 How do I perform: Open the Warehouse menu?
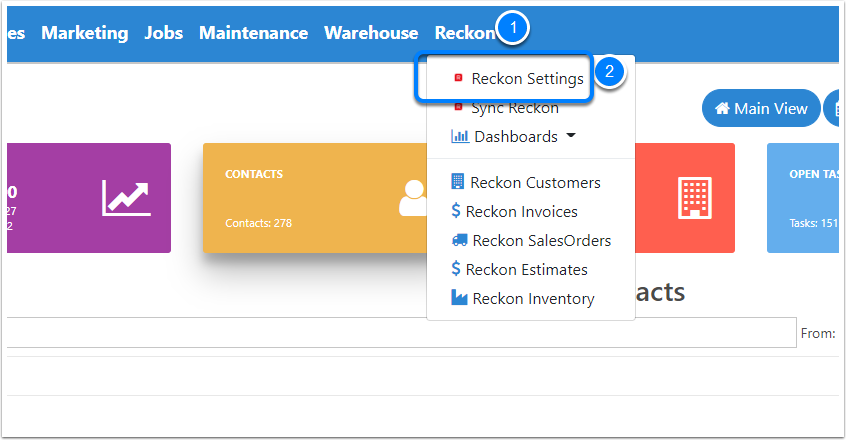tap(371, 33)
